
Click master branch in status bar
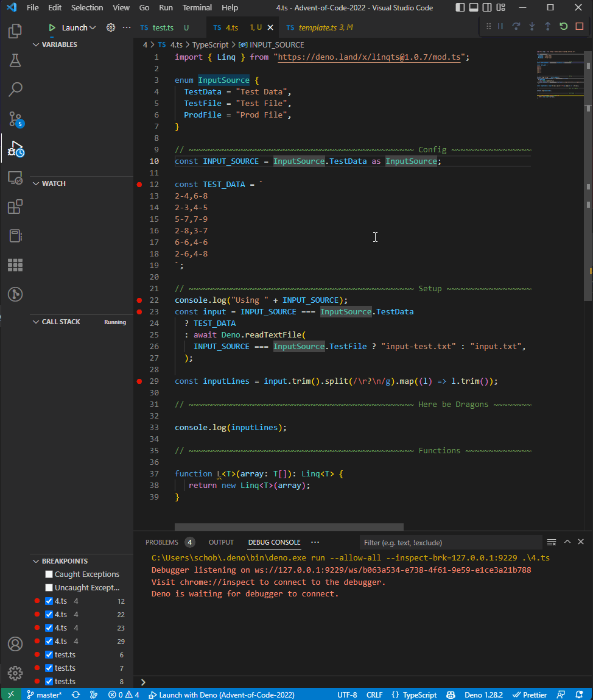(44, 695)
